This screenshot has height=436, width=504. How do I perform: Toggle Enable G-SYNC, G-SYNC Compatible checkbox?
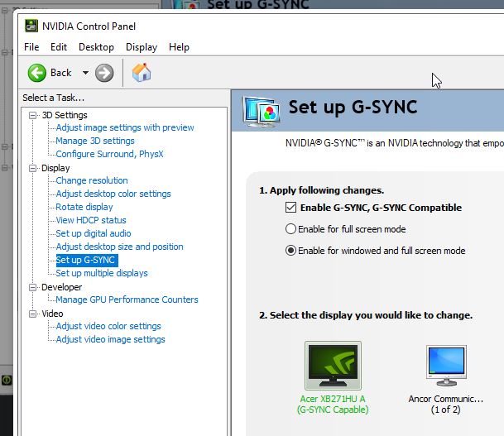(290, 207)
